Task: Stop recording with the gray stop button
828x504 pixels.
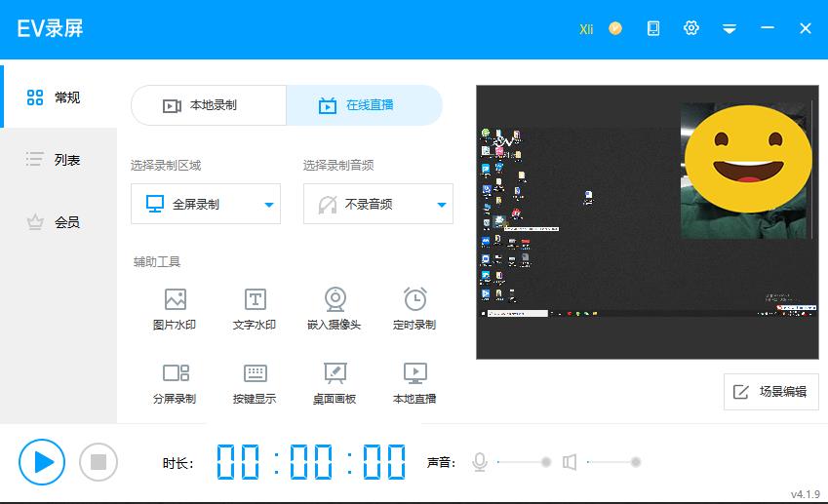Action: pyautogui.click(x=99, y=462)
